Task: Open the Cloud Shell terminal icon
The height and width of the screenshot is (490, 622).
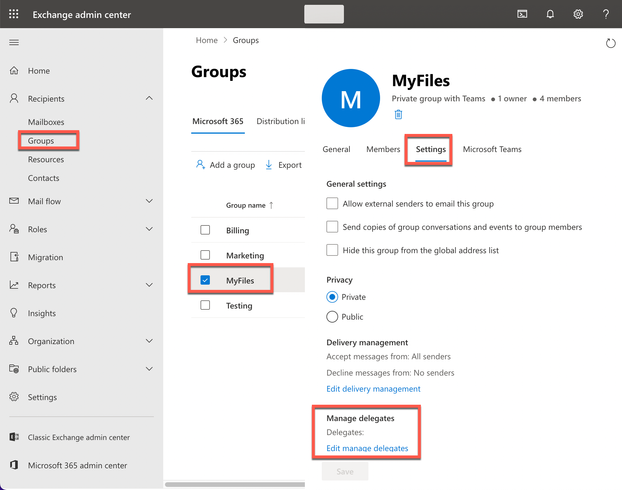Action: [x=522, y=14]
